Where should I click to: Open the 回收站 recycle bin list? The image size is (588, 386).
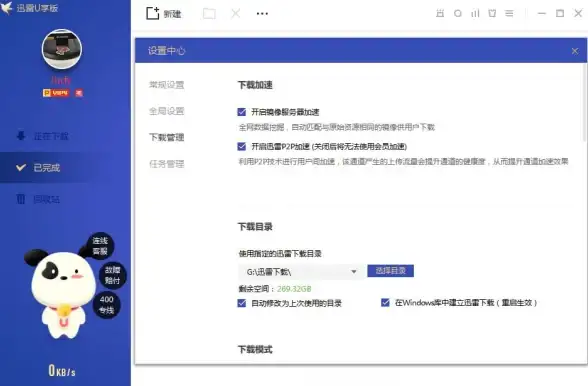pyautogui.click(x=38, y=199)
